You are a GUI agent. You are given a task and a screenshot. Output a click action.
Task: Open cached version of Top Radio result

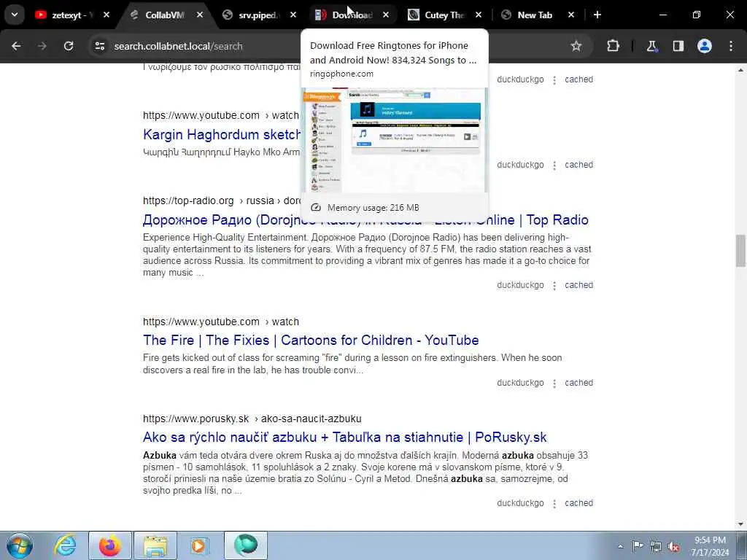[x=578, y=285]
